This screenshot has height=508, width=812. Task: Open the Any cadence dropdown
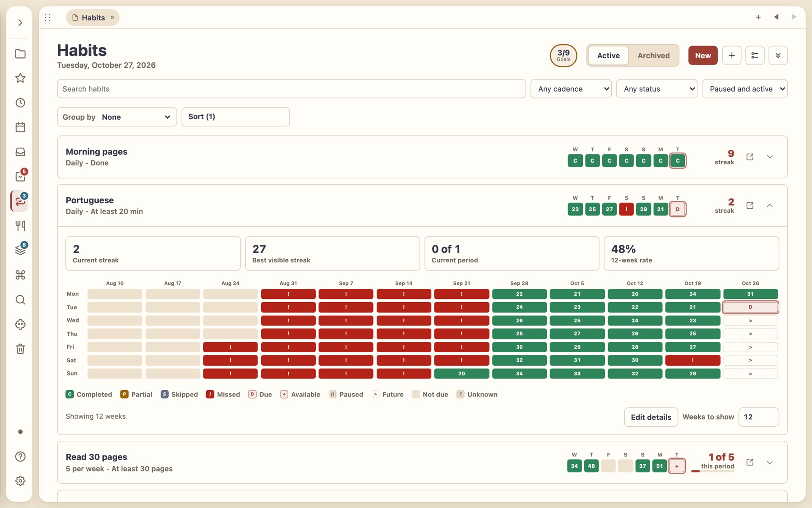[571, 89]
